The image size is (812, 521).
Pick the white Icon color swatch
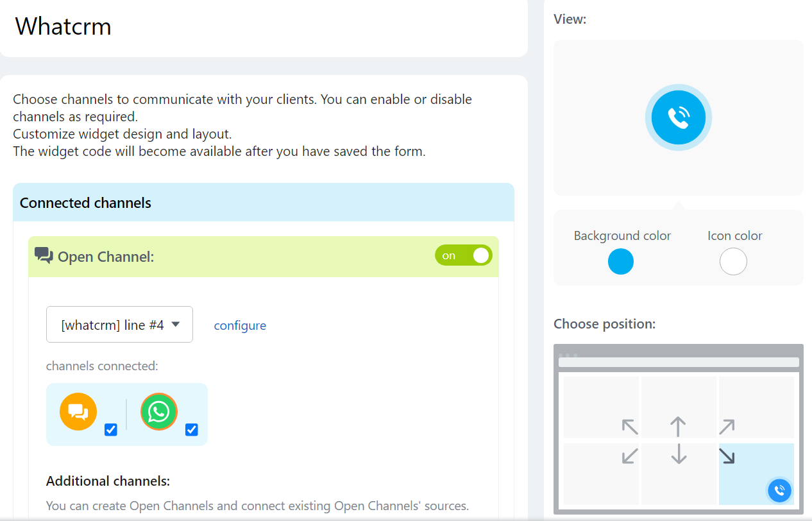(x=733, y=262)
